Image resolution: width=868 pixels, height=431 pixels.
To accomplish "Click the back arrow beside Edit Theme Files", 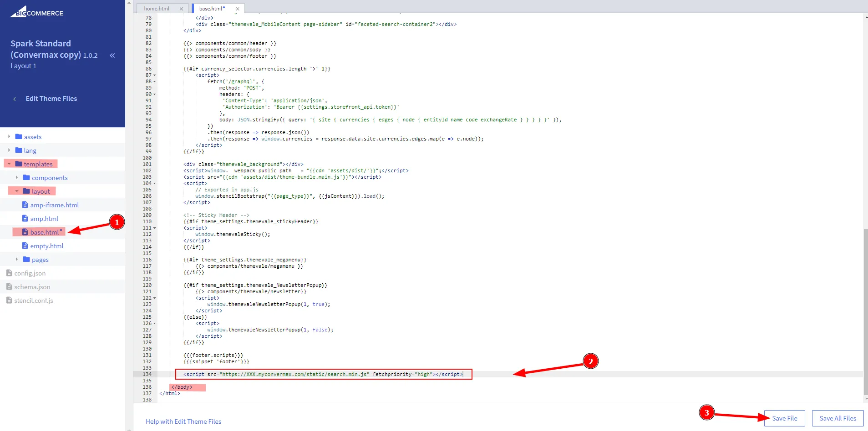I will [15, 99].
